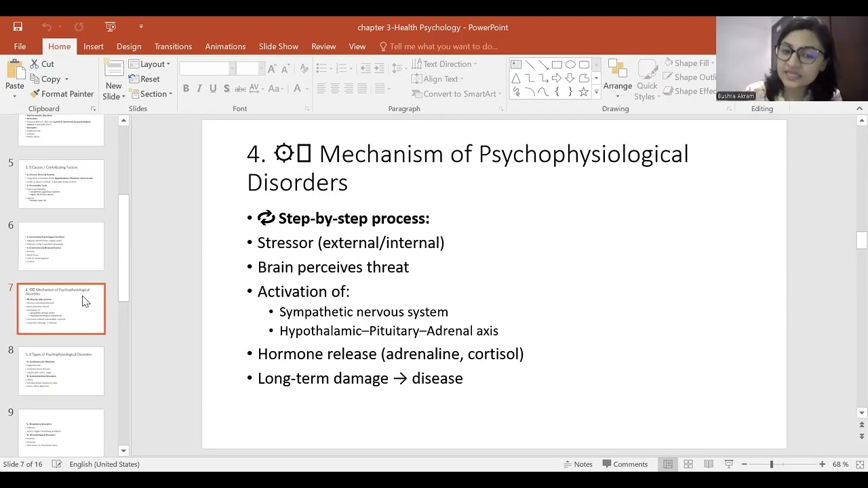Go to the Slide Show tab
Screen dimensions: 868x488
click(278, 46)
